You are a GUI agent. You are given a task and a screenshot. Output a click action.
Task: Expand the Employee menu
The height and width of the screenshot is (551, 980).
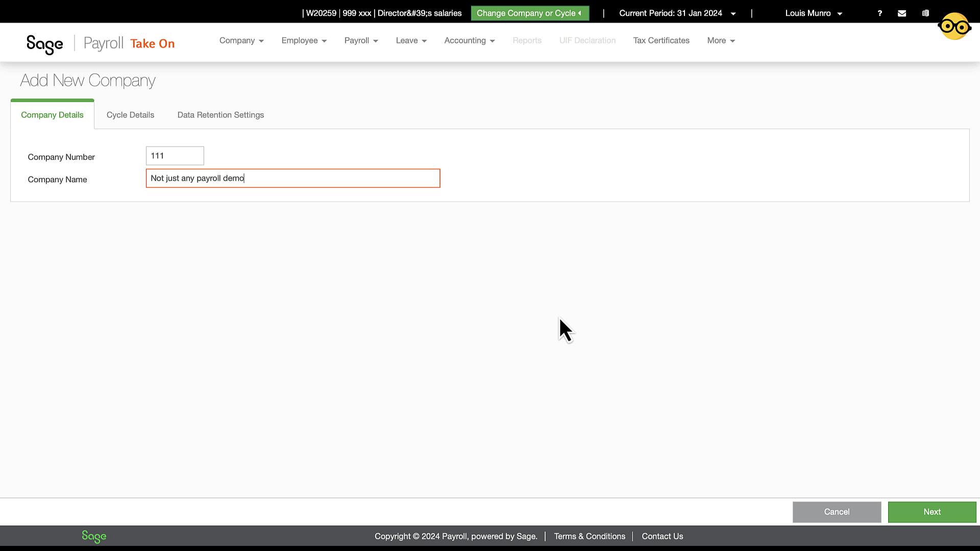(x=304, y=41)
